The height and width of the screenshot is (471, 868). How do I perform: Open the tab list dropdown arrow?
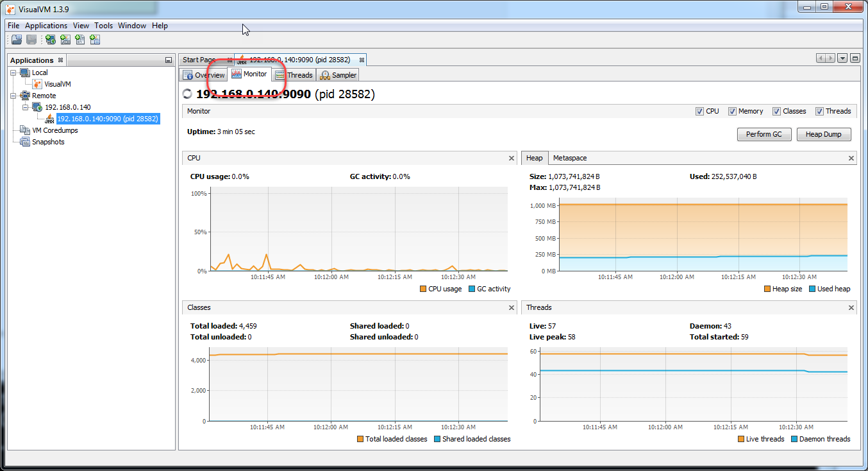pyautogui.click(x=842, y=58)
